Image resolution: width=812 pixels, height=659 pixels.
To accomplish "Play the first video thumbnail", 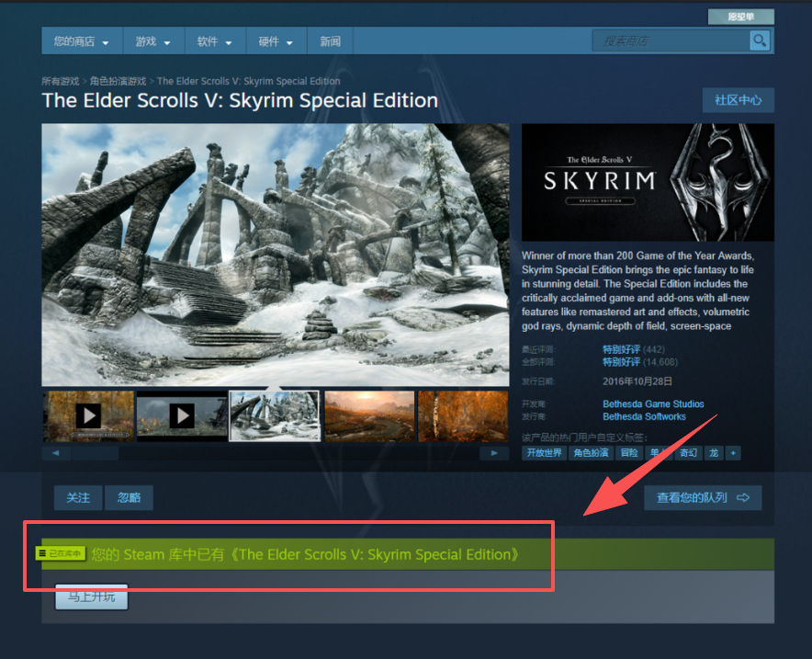I will [88, 416].
